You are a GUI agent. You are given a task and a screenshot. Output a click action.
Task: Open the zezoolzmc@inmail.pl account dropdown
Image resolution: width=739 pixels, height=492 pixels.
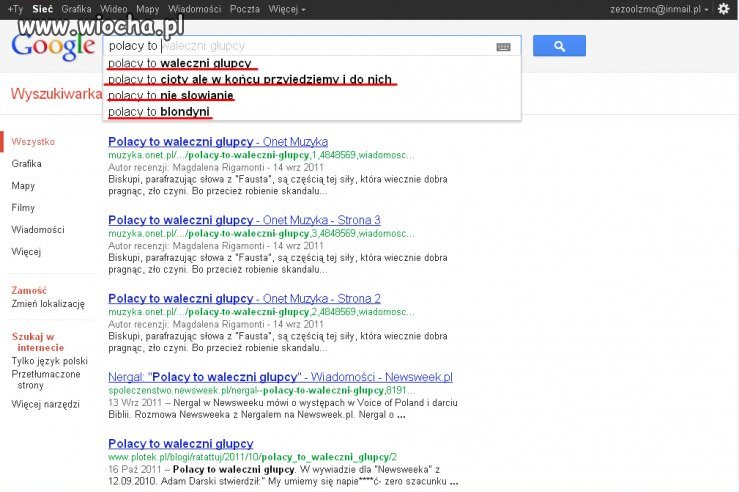pos(659,9)
